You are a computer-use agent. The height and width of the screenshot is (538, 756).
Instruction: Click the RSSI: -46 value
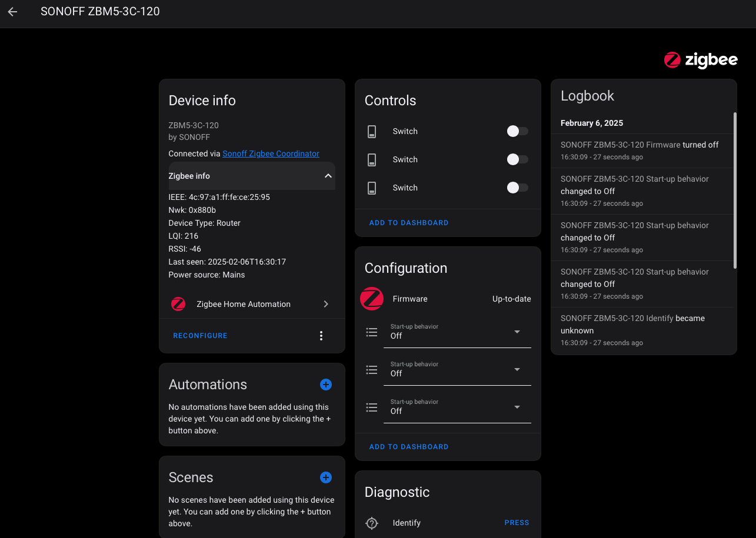185,249
